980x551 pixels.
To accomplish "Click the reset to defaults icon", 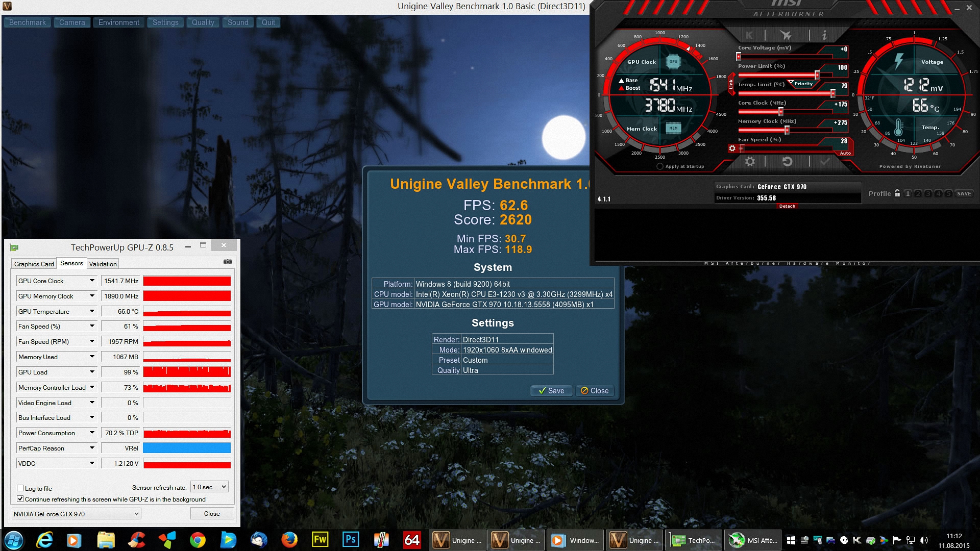I will [787, 162].
